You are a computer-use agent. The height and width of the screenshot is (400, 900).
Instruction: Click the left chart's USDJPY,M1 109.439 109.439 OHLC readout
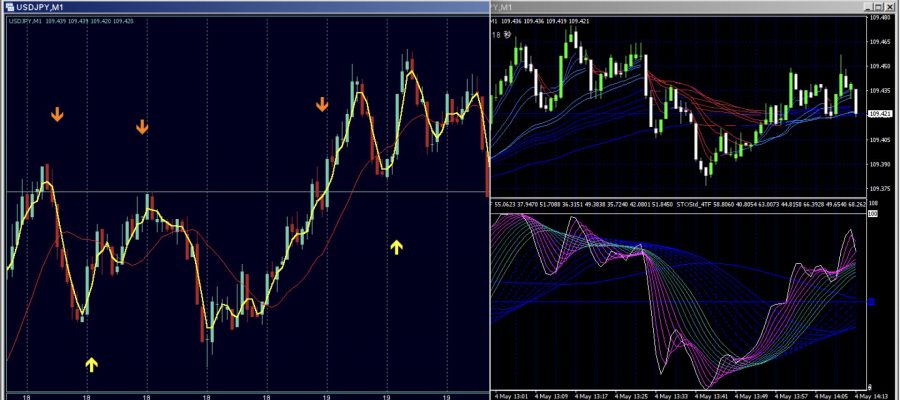(72, 21)
